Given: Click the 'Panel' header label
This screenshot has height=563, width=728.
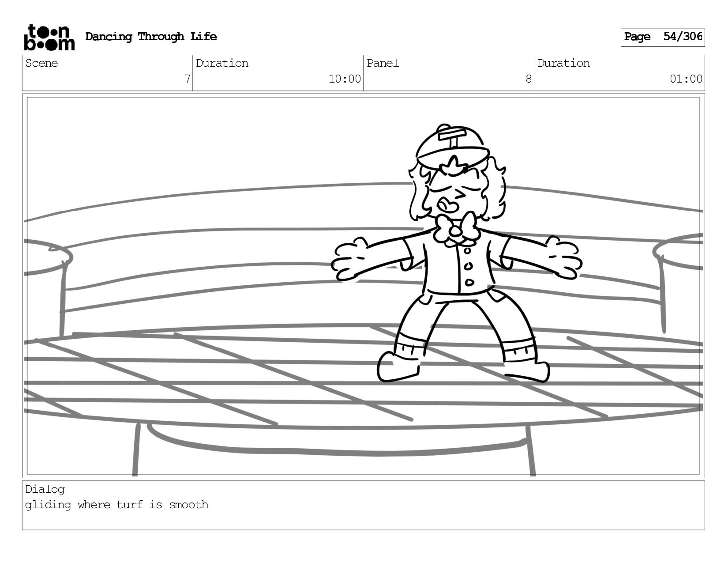Looking at the screenshot, I should (x=383, y=63).
